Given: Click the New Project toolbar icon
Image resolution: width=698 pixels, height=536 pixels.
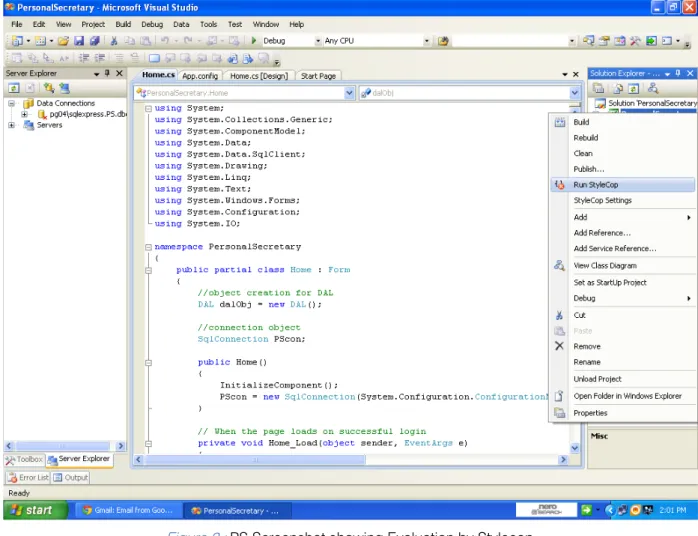Looking at the screenshot, I should click(x=16, y=41).
